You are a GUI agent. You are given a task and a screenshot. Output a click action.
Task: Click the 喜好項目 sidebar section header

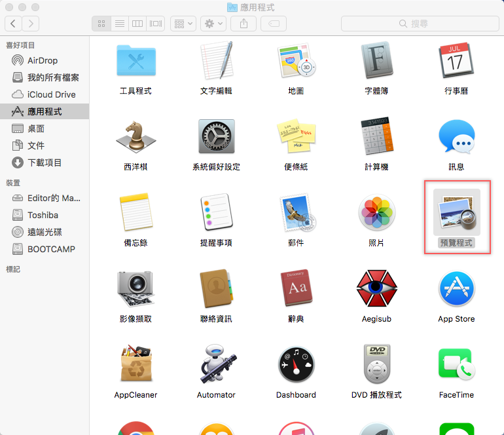[x=20, y=45]
